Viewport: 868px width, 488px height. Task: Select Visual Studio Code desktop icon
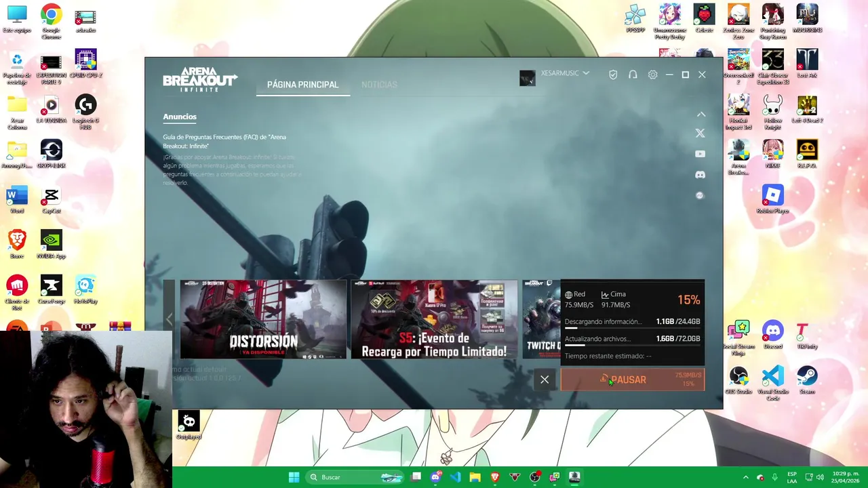(x=772, y=384)
